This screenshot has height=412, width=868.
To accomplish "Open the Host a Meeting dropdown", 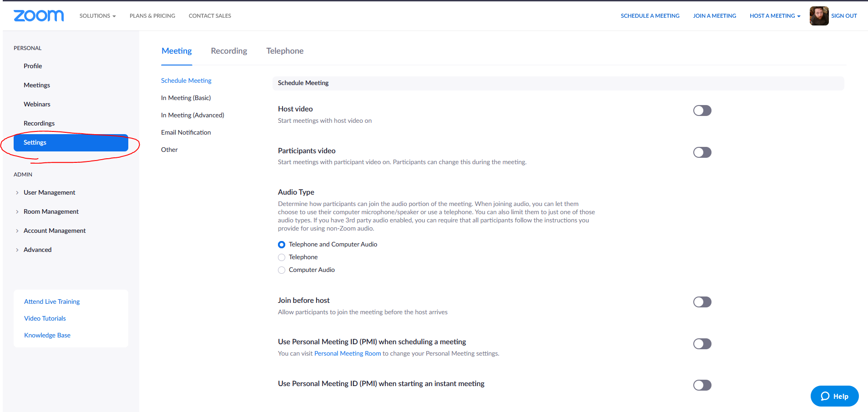I will [x=775, y=16].
